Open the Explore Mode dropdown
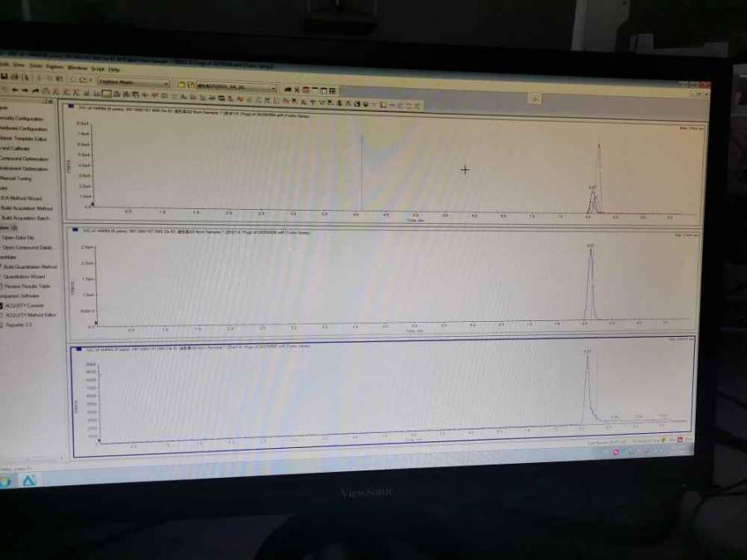This screenshot has width=747, height=560. [x=133, y=82]
